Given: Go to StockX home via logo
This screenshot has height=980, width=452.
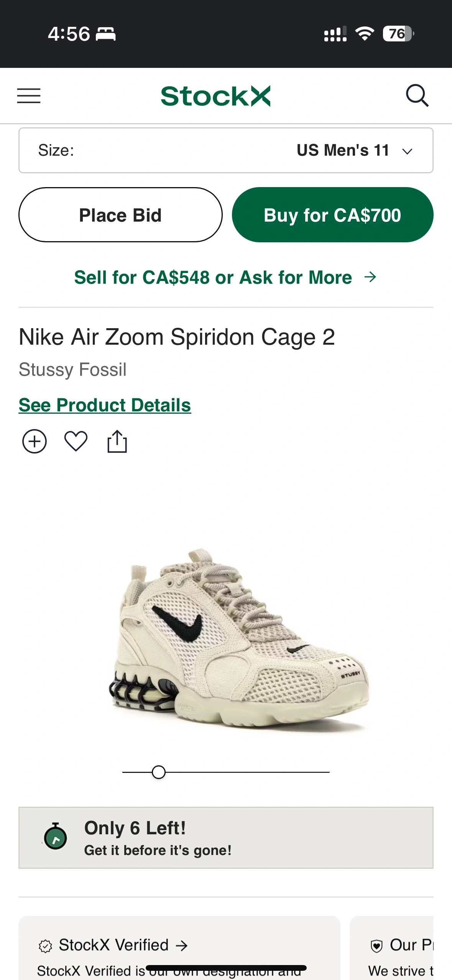Looking at the screenshot, I should click(x=215, y=95).
